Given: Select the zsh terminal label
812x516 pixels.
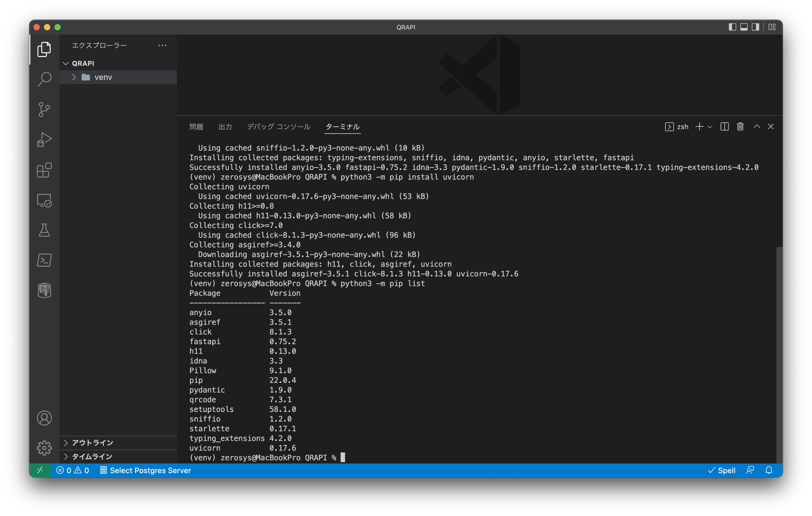Looking at the screenshot, I should point(677,127).
